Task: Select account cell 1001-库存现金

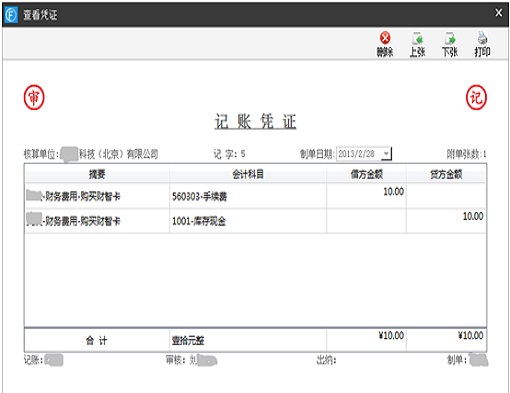Action: [x=248, y=221]
